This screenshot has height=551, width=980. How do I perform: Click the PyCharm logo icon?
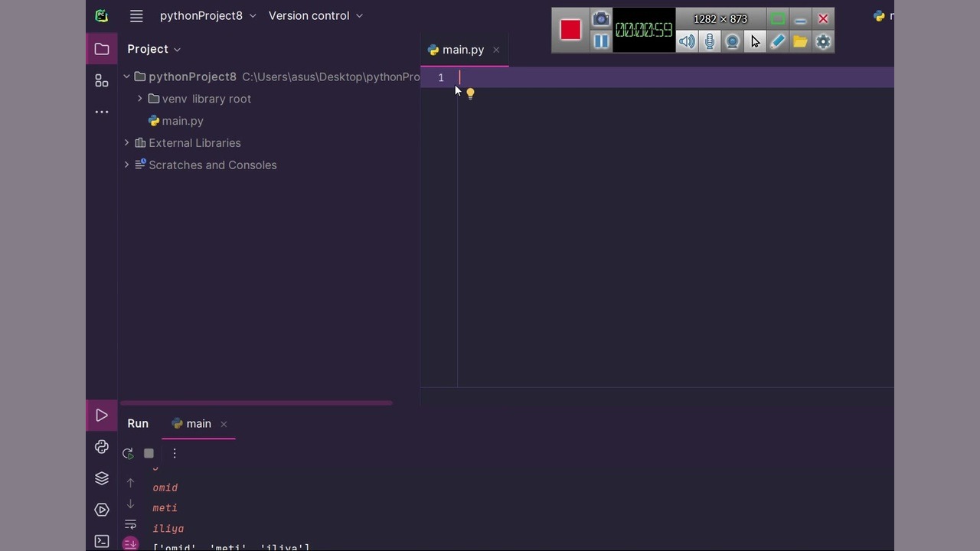pyautogui.click(x=101, y=16)
